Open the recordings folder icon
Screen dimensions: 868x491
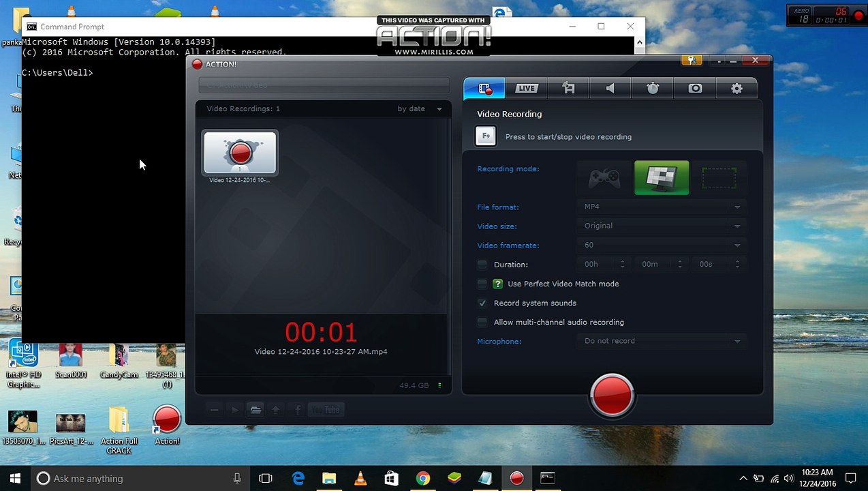pyautogui.click(x=255, y=410)
